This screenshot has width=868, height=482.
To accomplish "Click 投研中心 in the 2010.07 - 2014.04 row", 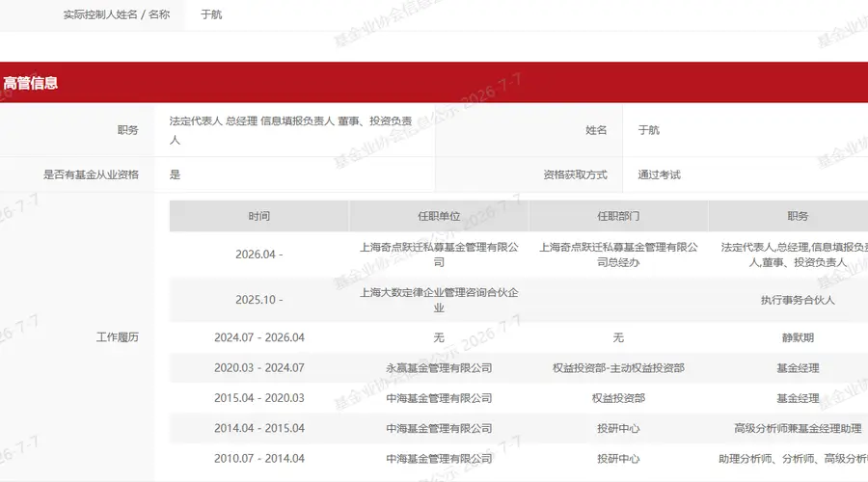I will [x=618, y=458].
